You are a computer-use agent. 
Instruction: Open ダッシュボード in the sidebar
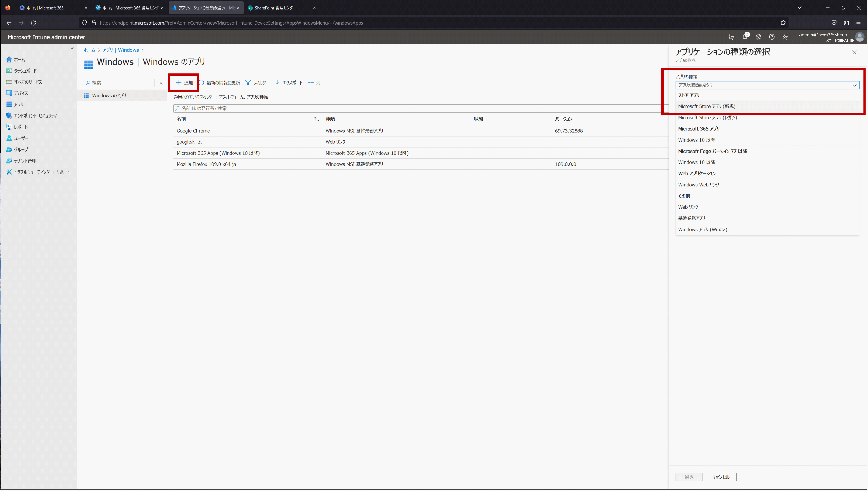[x=22, y=71]
